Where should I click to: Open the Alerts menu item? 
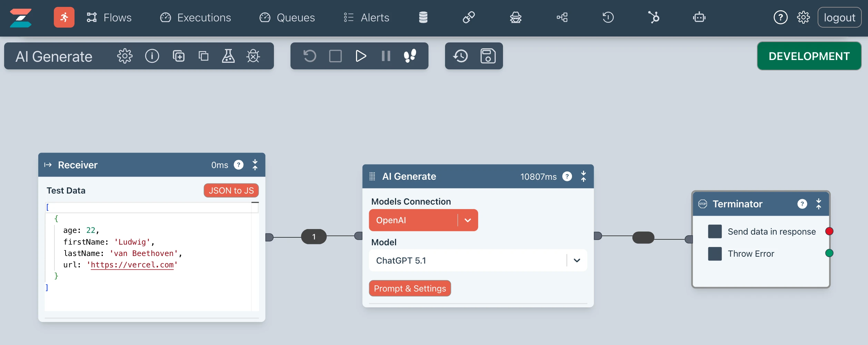(x=366, y=18)
